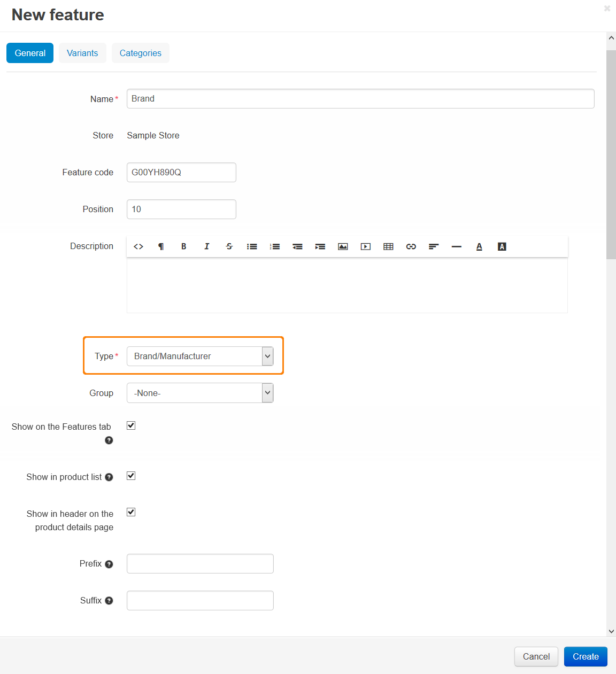
Task: Change text background color in editor
Action: tap(502, 246)
